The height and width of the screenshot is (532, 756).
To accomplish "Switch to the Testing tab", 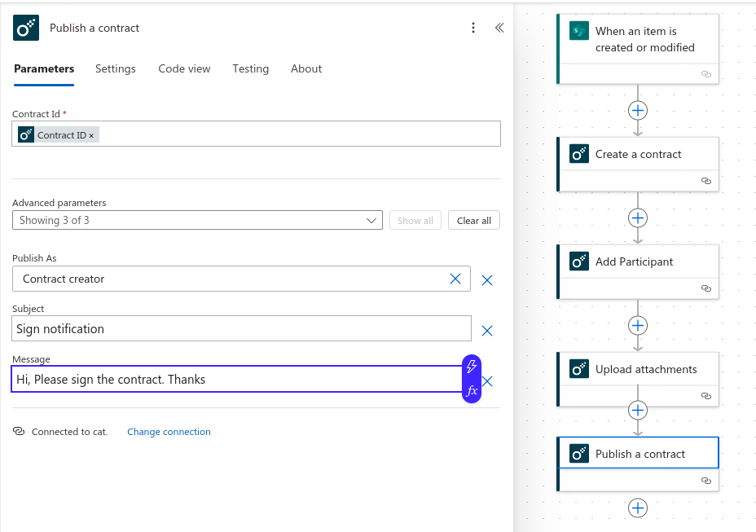I will [250, 69].
